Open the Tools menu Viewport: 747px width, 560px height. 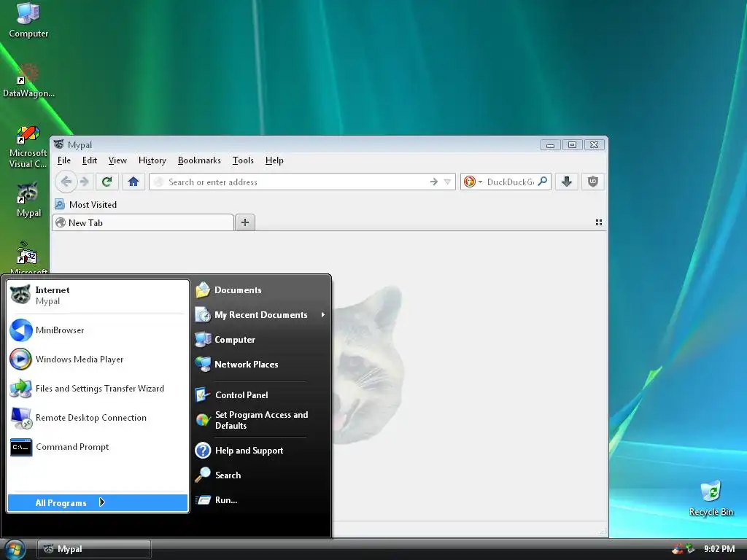[x=243, y=160]
